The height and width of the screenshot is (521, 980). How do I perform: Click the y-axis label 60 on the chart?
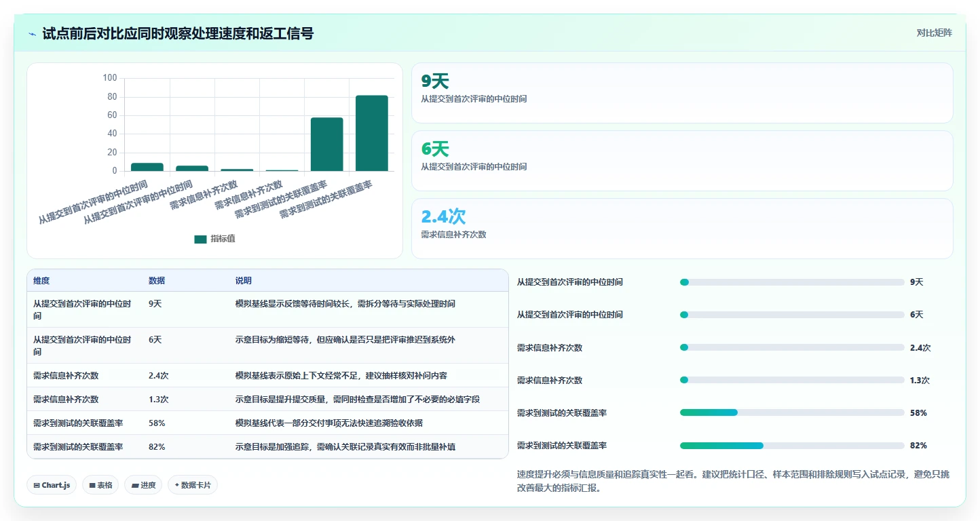coord(113,115)
